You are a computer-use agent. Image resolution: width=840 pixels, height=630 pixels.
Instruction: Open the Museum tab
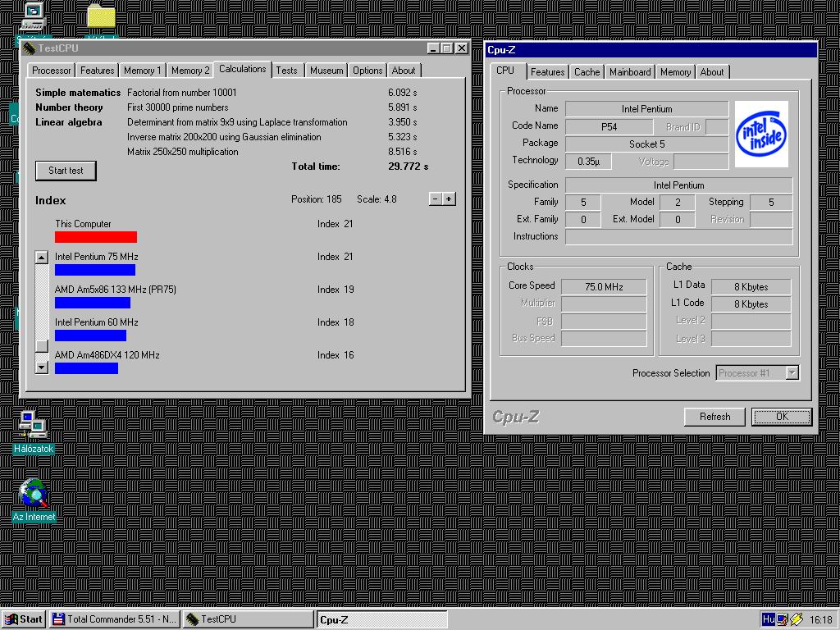[x=326, y=71]
